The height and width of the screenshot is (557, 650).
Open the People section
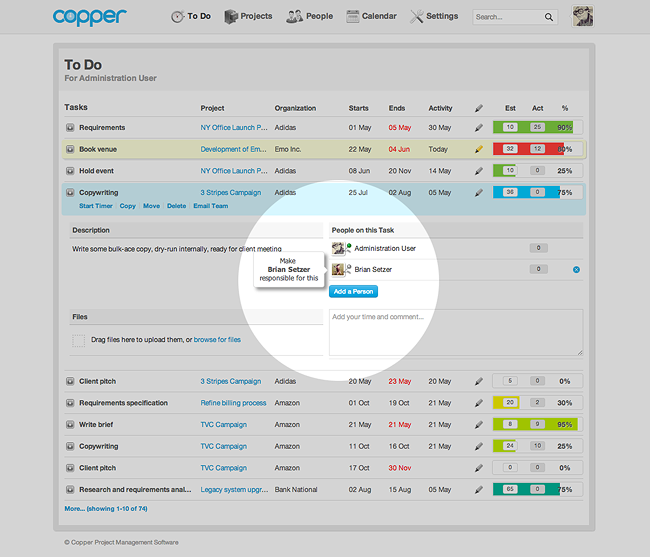(310, 16)
